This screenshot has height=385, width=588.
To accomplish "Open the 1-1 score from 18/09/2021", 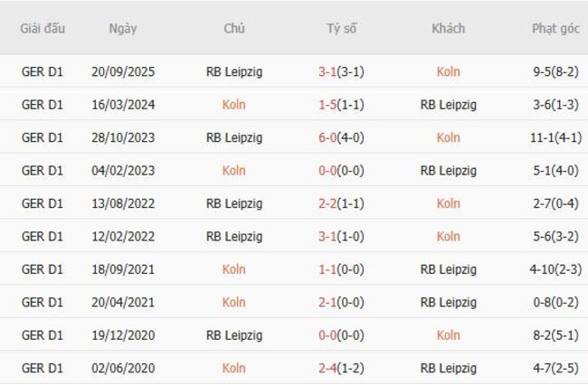I will (x=341, y=269).
